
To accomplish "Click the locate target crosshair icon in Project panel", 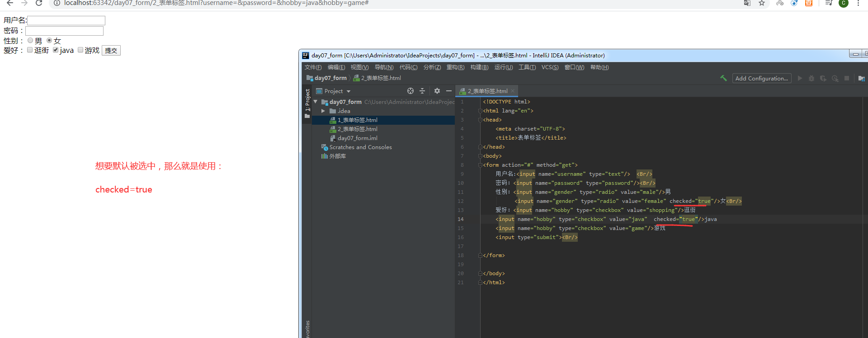I will click(x=410, y=91).
